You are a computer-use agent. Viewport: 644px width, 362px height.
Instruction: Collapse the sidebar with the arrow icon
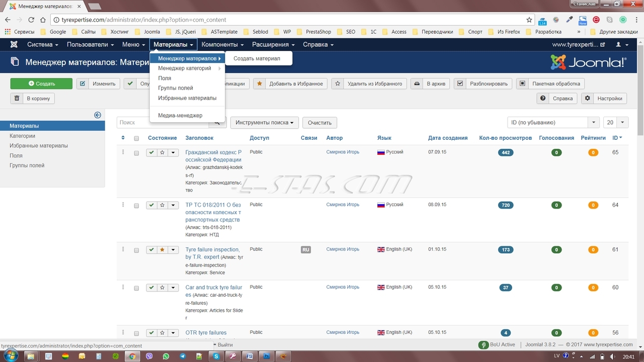(x=98, y=115)
